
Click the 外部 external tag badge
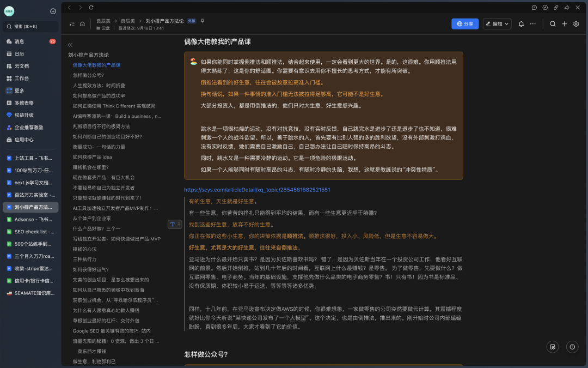tap(192, 21)
